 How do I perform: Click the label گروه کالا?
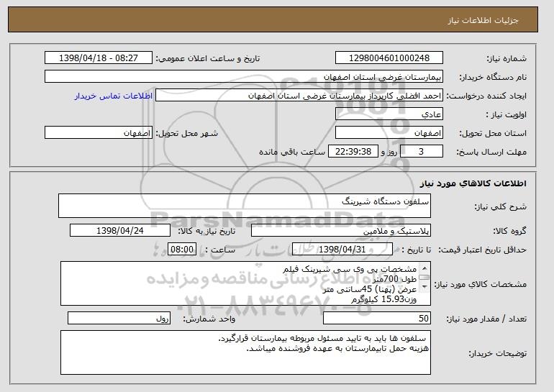pyautogui.click(x=509, y=231)
